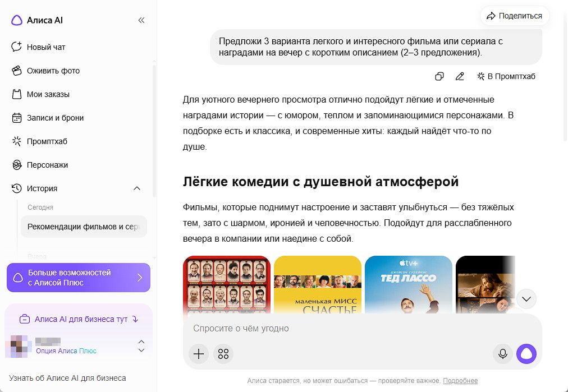Click the История clock icon
Image resolution: width=568 pixels, height=392 pixels.
17,188
